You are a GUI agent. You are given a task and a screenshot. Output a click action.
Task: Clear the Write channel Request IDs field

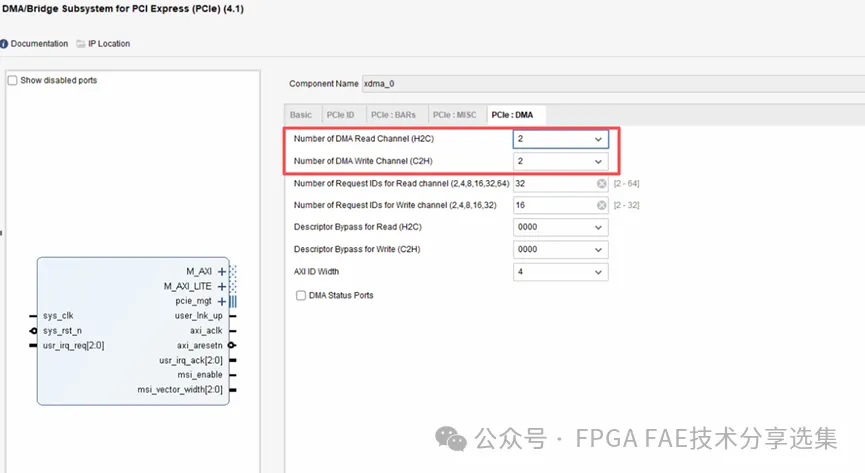(x=601, y=205)
